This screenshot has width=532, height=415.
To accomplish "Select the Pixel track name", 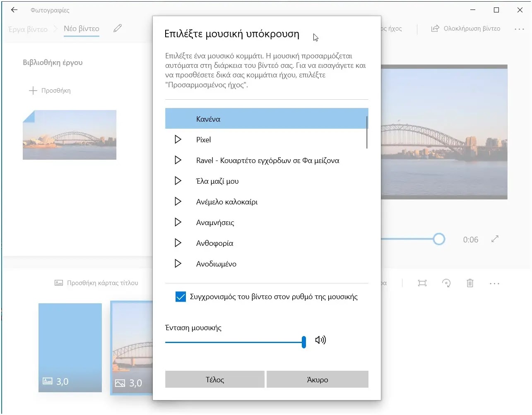I will point(203,140).
